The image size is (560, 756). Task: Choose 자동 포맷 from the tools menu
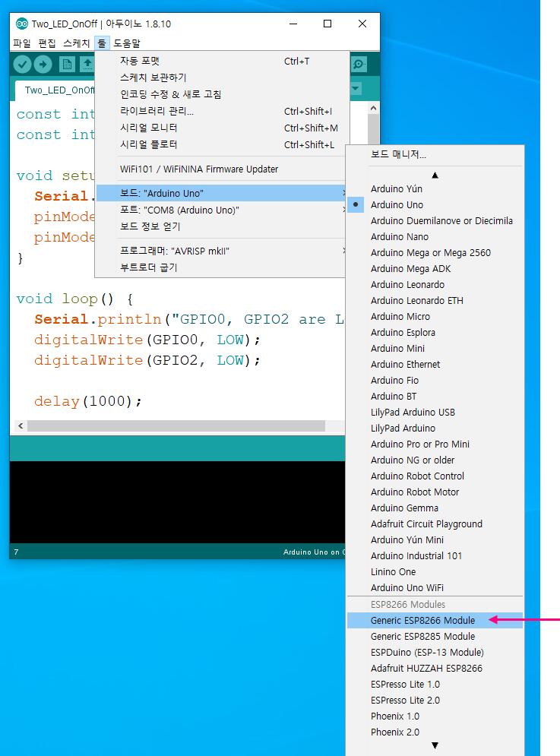pyautogui.click(x=220, y=62)
